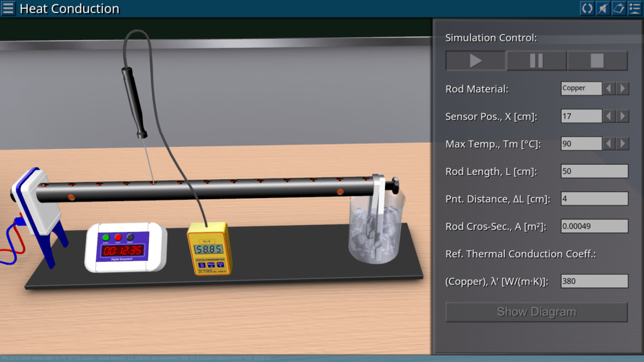Select previous rod material with left arrow
644x362 pixels.
coord(609,89)
